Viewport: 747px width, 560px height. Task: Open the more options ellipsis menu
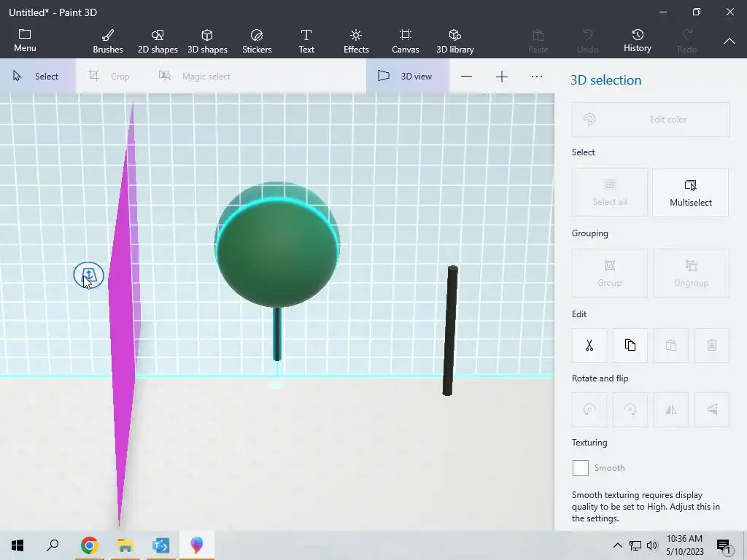pyautogui.click(x=537, y=77)
